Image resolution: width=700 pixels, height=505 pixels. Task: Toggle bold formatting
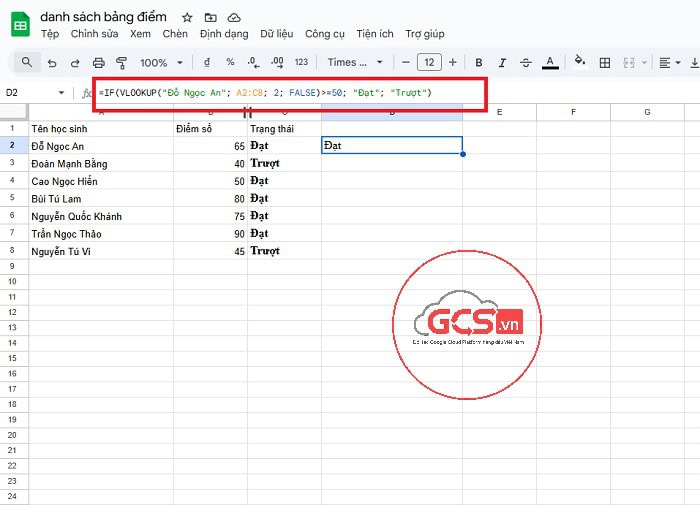479,62
